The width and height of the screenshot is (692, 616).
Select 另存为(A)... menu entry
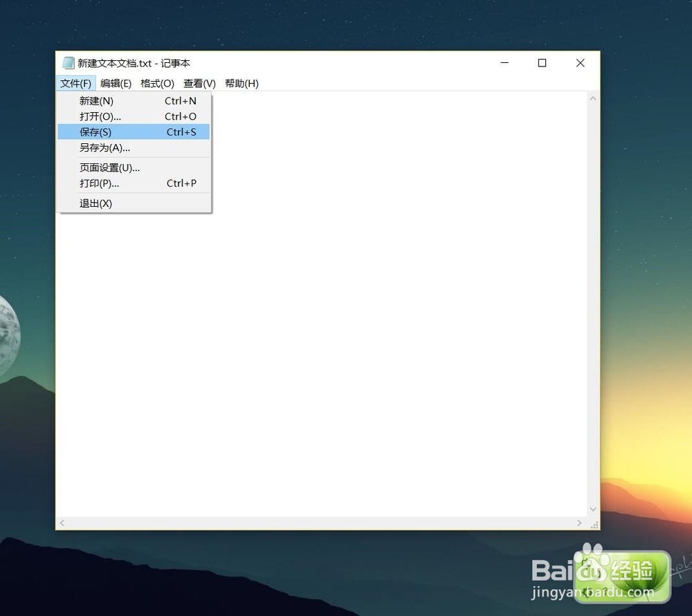point(134,148)
